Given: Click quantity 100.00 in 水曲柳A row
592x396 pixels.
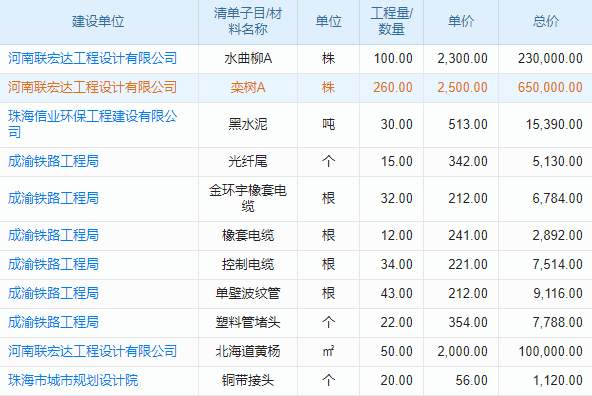Looking at the screenshot, I should [393, 59].
